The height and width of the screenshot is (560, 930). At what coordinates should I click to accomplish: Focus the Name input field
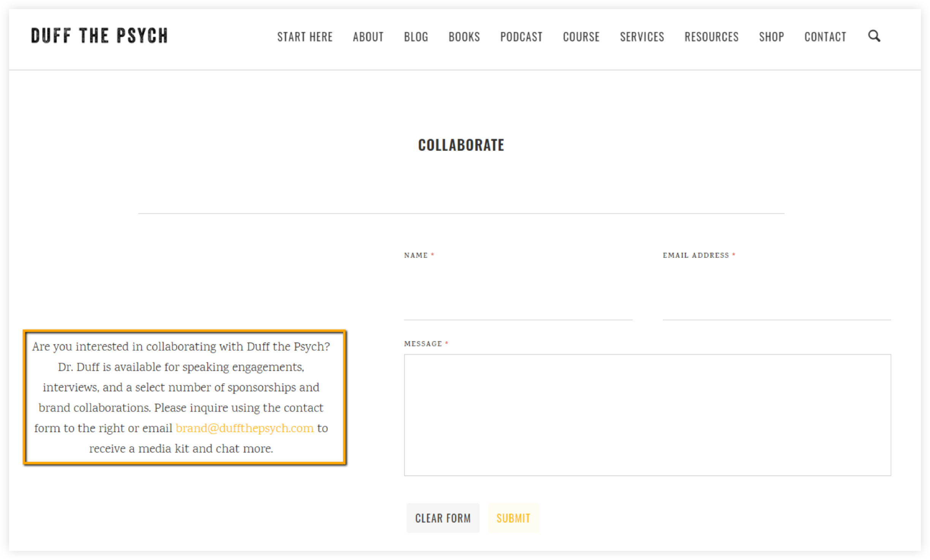click(x=518, y=293)
